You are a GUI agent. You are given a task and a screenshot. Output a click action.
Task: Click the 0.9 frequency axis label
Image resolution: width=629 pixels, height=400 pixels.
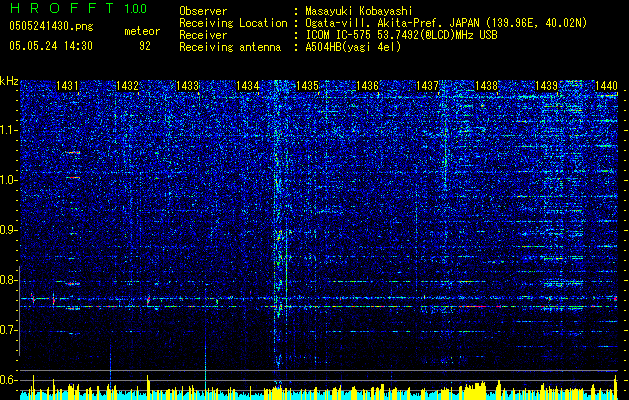(x=9, y=230)
